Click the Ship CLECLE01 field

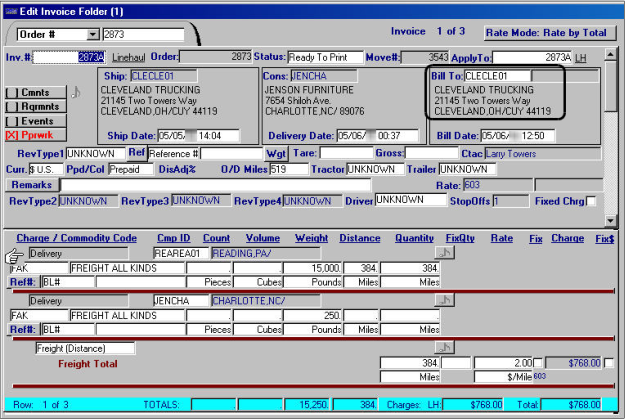164,76
